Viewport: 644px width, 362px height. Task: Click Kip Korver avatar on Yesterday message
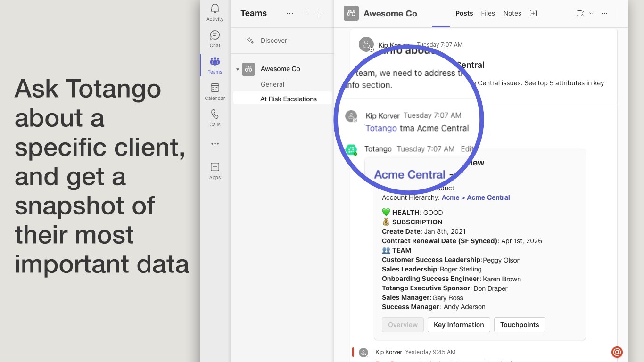pos(363,353)
